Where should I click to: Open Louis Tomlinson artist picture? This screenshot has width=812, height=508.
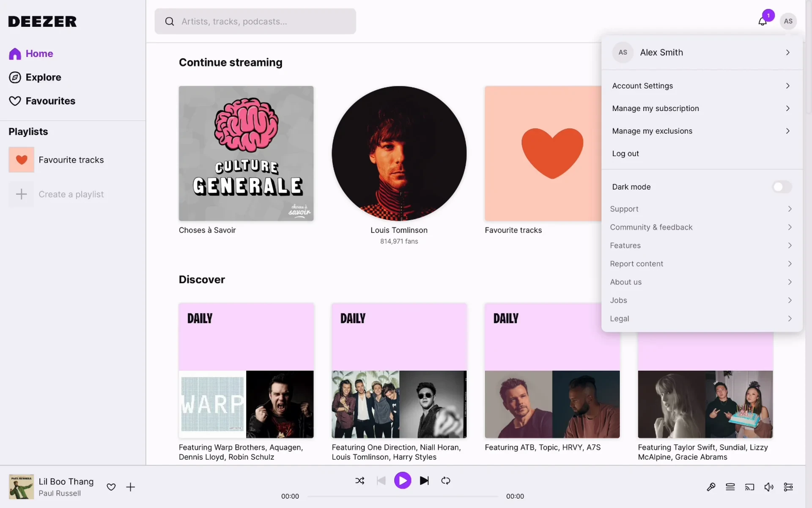tap(399, 153)
